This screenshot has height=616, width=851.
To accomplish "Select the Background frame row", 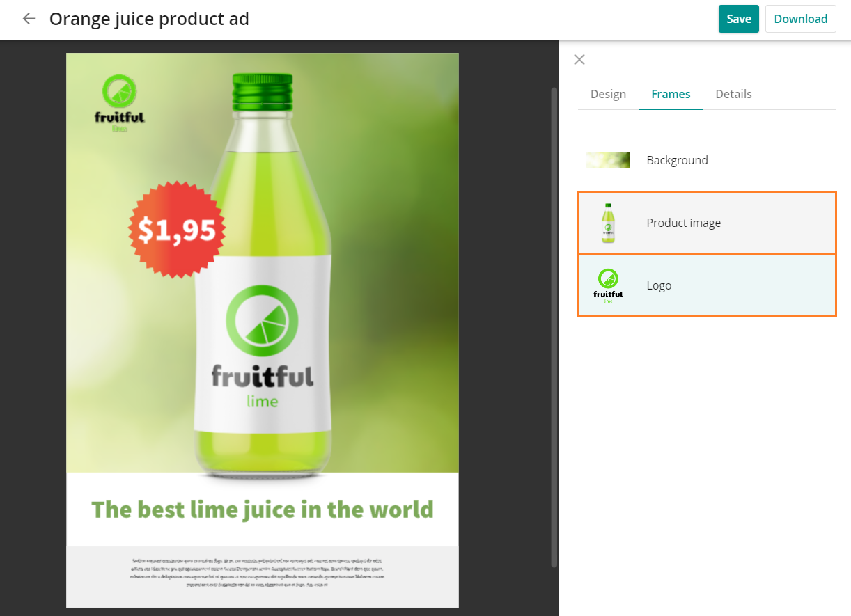I will click(x=707, y=160).
